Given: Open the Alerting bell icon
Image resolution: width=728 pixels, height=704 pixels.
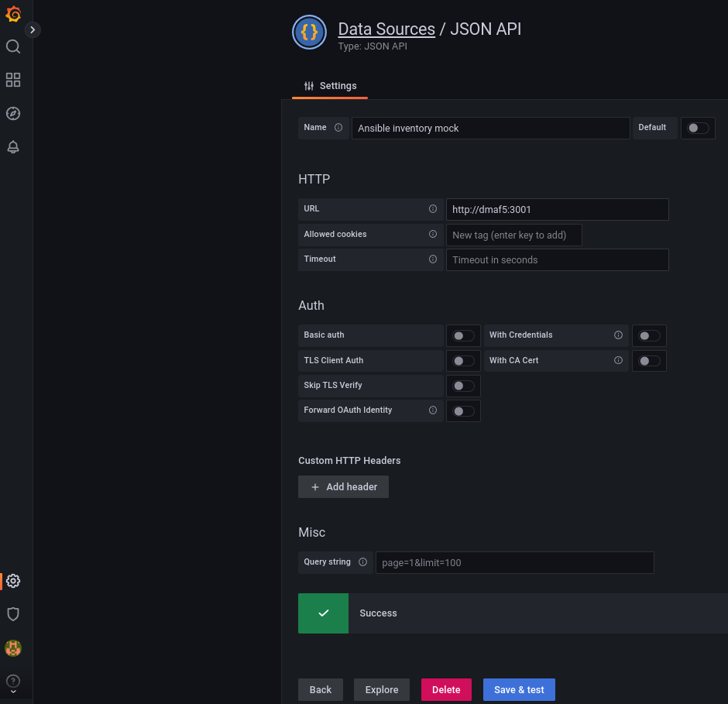Looking at the screenshot, I should [13, 146].
